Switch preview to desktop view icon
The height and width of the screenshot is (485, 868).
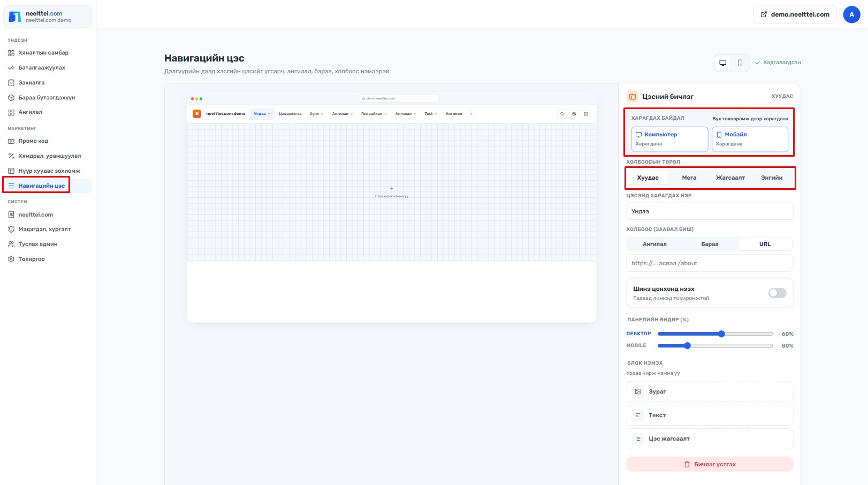click(722, 63)
